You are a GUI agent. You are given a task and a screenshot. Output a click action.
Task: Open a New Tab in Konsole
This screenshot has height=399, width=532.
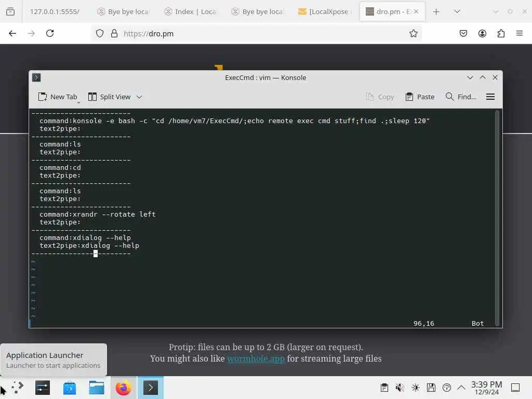pos(58,97)
